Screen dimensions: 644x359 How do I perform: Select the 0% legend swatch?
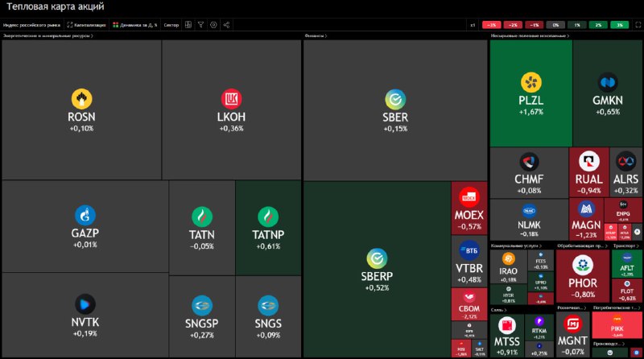[x=555, y=25]
